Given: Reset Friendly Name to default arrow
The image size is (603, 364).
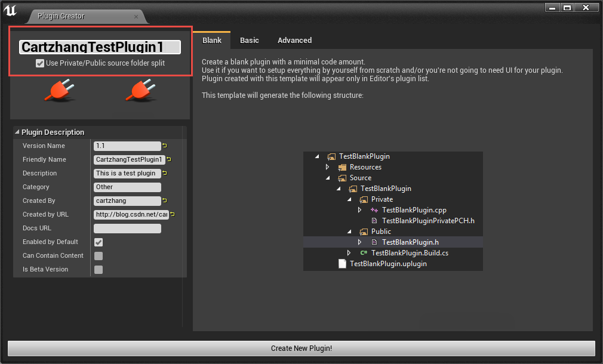Looking at the screenshot, I should 169,159.
